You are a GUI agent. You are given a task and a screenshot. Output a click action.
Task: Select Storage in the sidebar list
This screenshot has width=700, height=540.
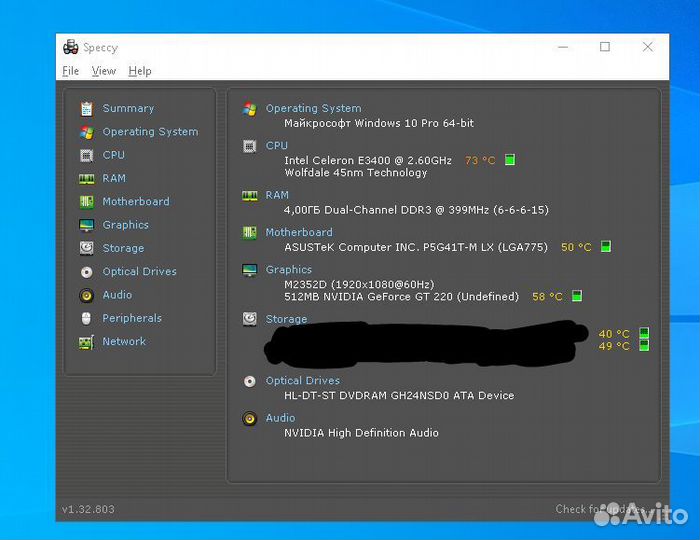pos(123,248)
